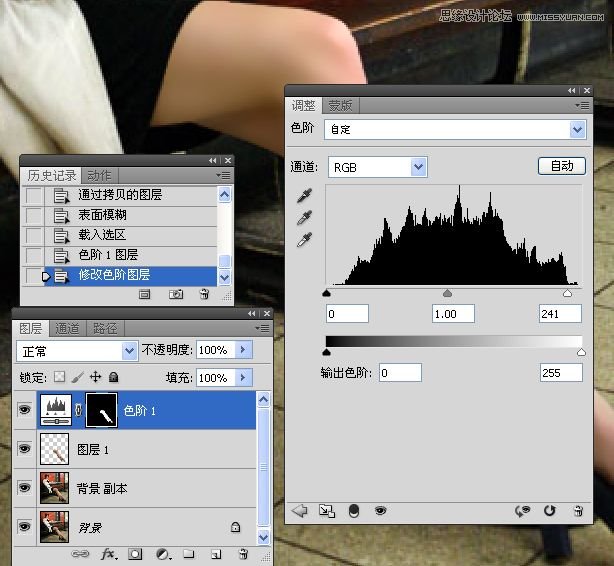
Task: Open the adjustments panel flyout menu
Action: (582, 105)
